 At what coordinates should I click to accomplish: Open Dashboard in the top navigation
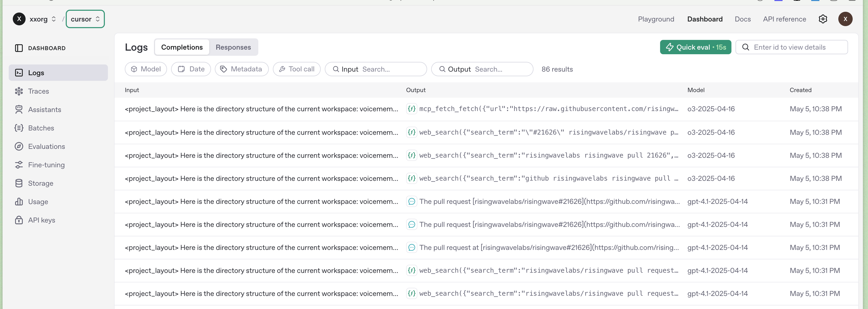point(705,19)
